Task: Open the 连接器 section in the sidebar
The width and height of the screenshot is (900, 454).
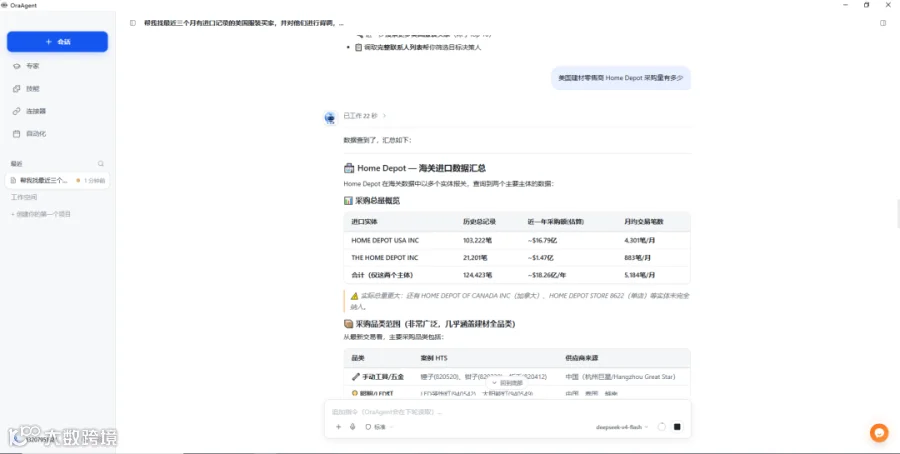Action: click(x=35, y=111)
